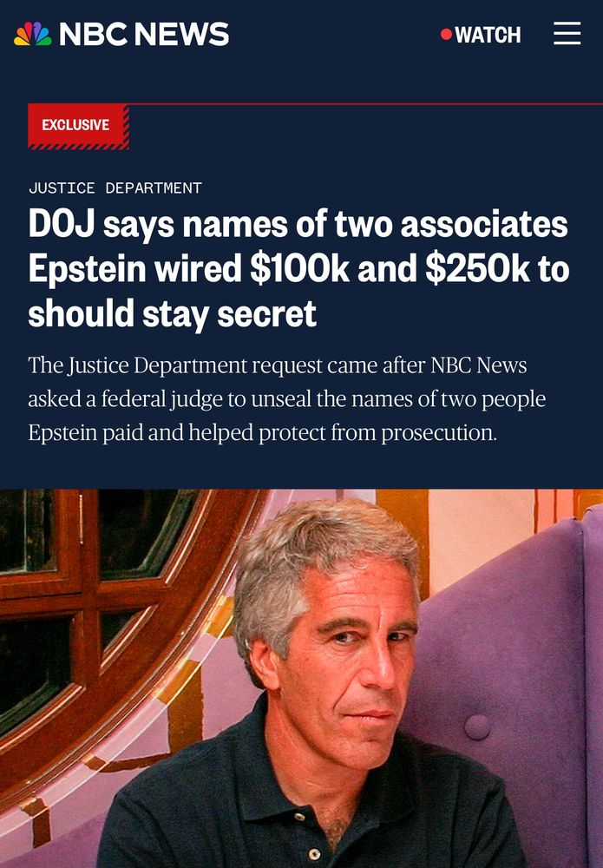The width and height of the screenshot is (603, 868).
Task: Open the JUSTICE DEPARTMENT section label
Action: coord(115,188)
